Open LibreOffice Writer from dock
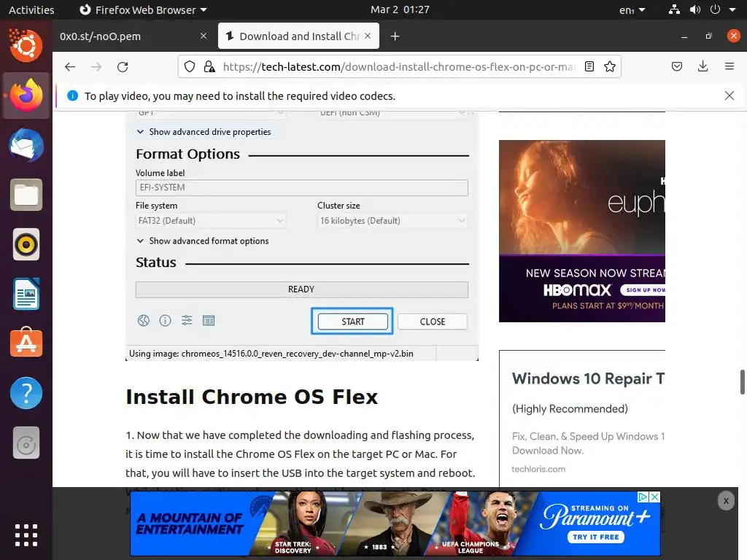This screenshot has height=560, width=747. (x=26, y=295)
